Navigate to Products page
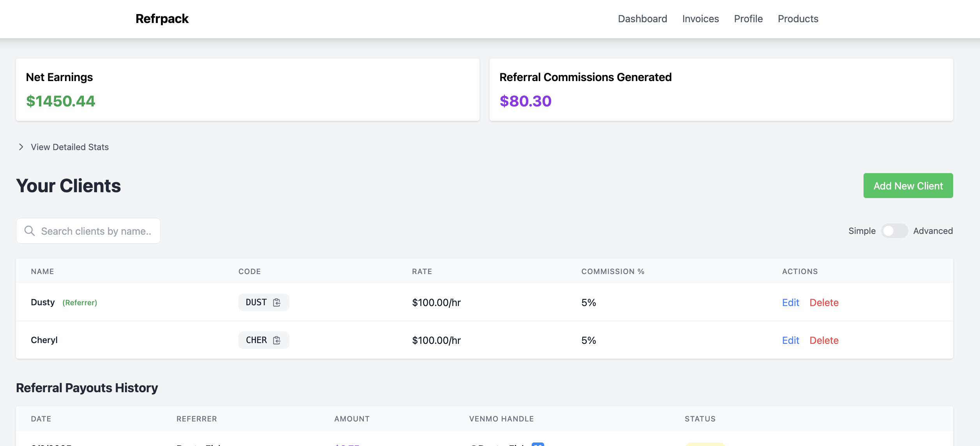This screenshot has width=980, height=446. click(798, 19)
